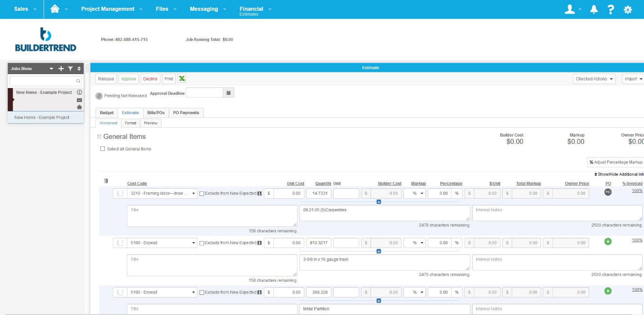This screenshot has height=315, width=644.
Task: Click the trash delete icon above cost codes
Action: pos(106,181)
